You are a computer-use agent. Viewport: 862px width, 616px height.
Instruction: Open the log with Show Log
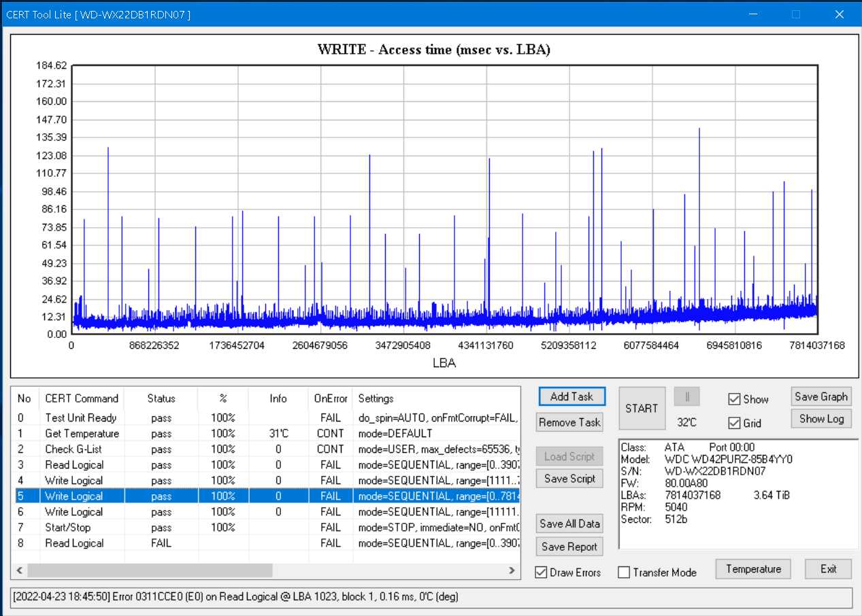tap(821, 419)
